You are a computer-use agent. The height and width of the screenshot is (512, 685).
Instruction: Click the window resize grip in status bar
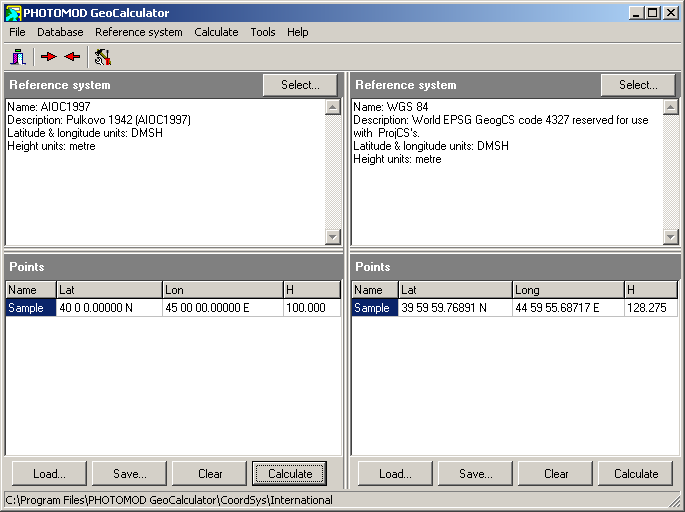click(675, 501)
